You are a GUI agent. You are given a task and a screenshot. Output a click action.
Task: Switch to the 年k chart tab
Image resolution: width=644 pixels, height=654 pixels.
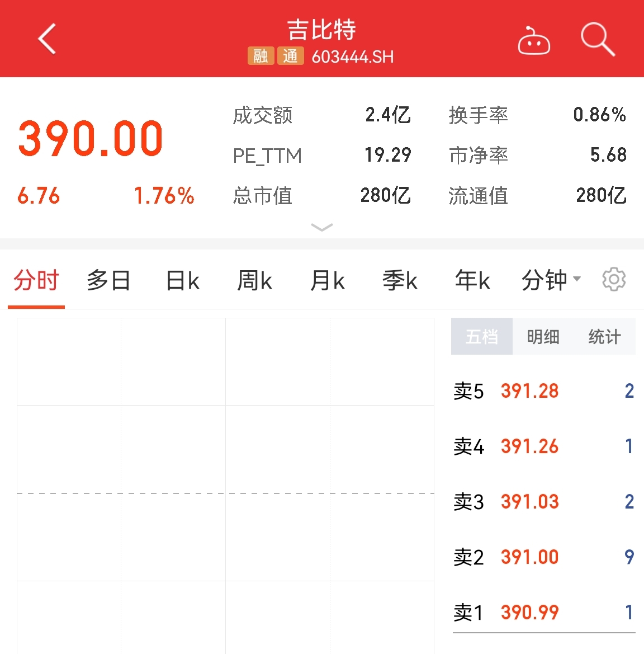[472, 280]
